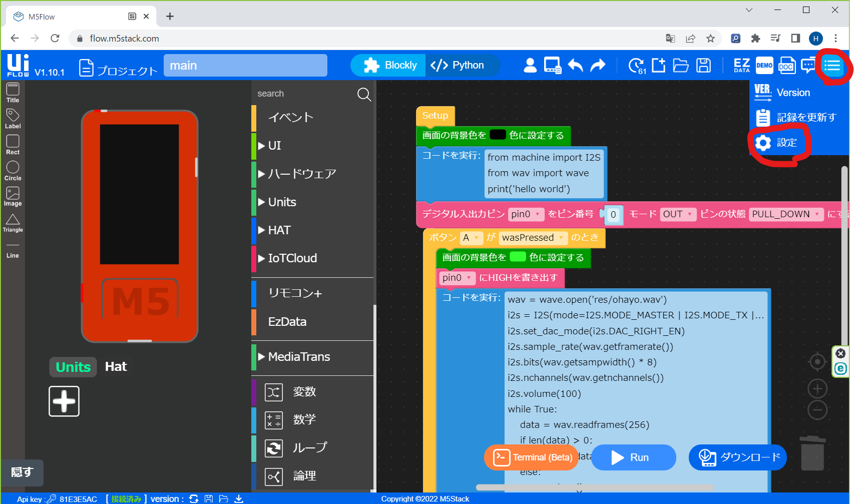Open the user account icon in toolbar
Viewport: 854px width, 504px height.
coord(530,65)
